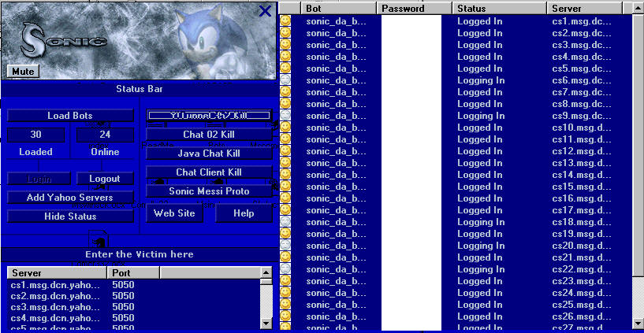644x333 pixels.
Task: Click the Server column header in bot list
Action: (x=586, y=8)
